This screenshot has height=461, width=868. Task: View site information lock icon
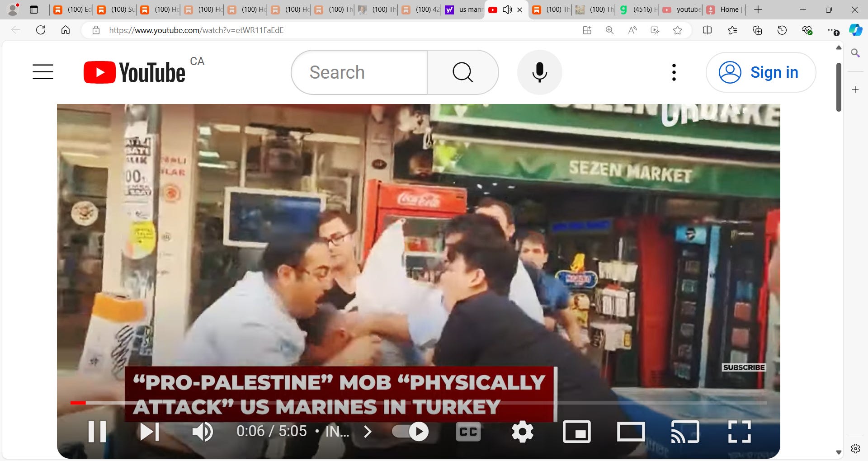[96, 30]
